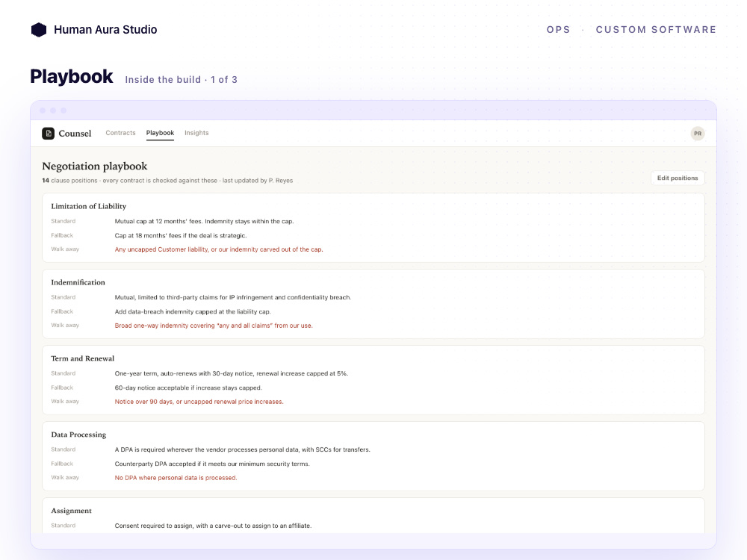The height and width of the screenshot is (560, 747).
Task: Click the Fallback label under Limitation of Liability
Action: [62, 235]
